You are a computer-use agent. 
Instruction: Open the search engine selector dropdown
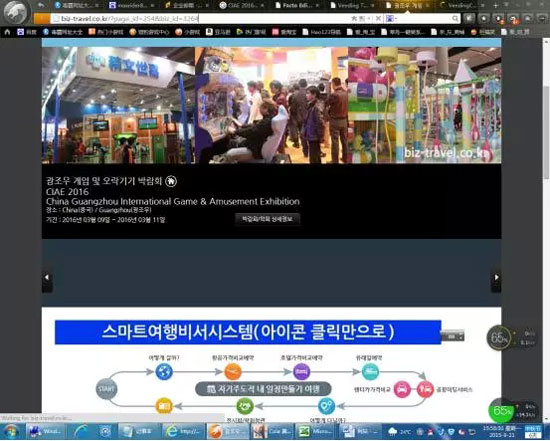point(391,19)
